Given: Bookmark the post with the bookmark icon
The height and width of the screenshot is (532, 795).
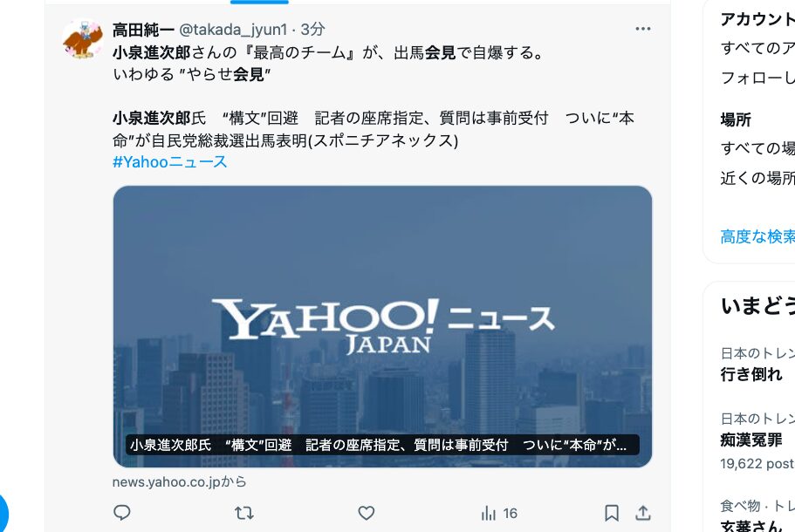Looking at the screenshot, I should tap(612, 514).
